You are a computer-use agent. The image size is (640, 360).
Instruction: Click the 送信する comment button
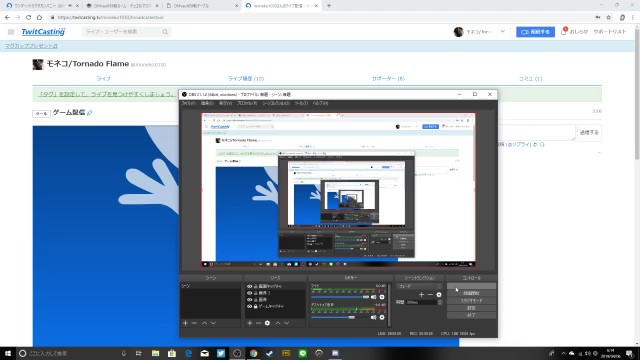point(589,133)
